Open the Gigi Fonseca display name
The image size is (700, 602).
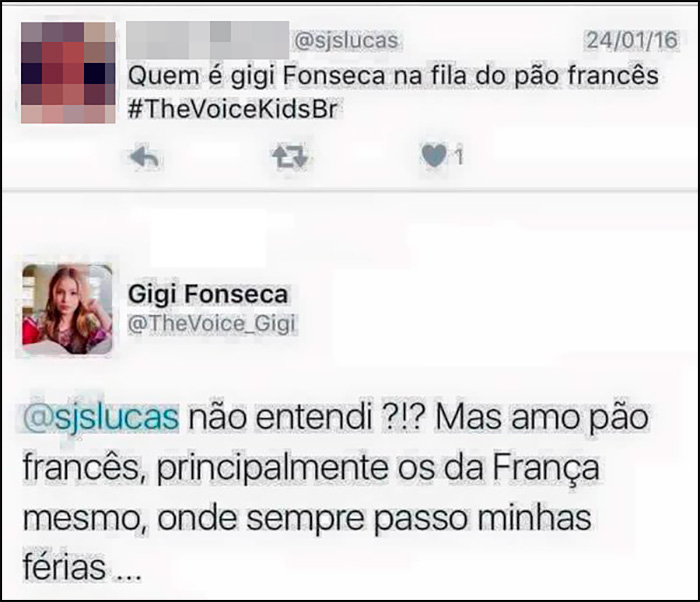(208, 295)
